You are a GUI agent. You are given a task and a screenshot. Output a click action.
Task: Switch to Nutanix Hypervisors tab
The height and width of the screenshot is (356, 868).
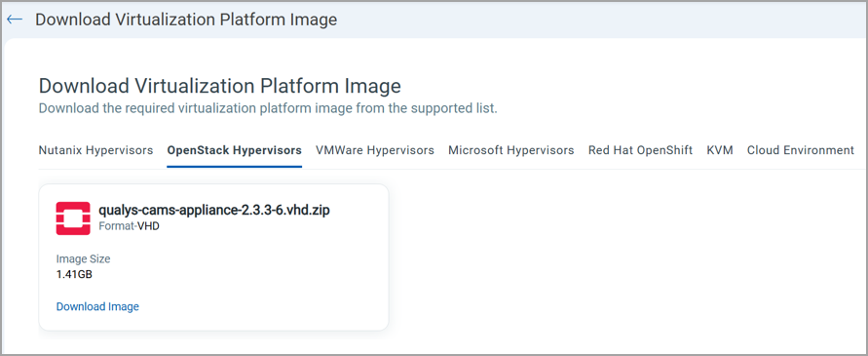(x=95, y=150)
